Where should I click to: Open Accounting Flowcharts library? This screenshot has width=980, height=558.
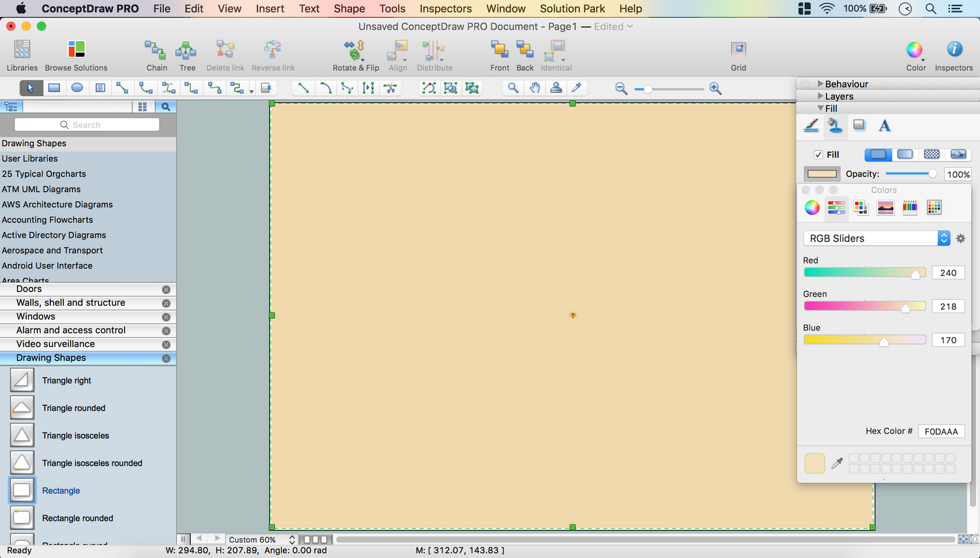48,220
